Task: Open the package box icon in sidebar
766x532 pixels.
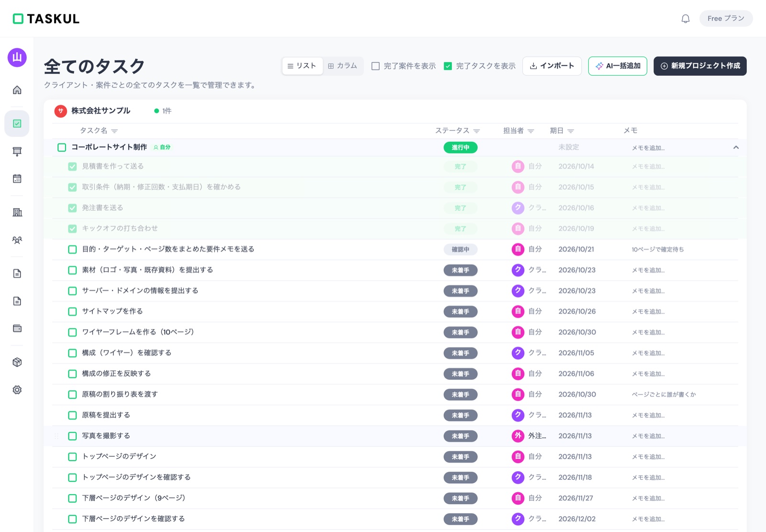Action: 17,362
